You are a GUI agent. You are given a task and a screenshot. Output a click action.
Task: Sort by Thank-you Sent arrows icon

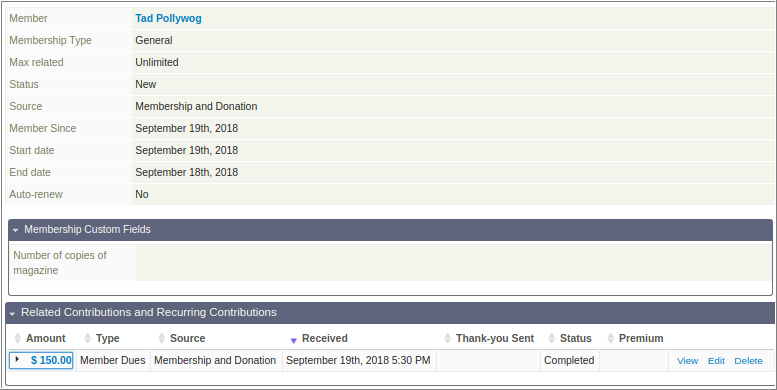click(447, 338)
